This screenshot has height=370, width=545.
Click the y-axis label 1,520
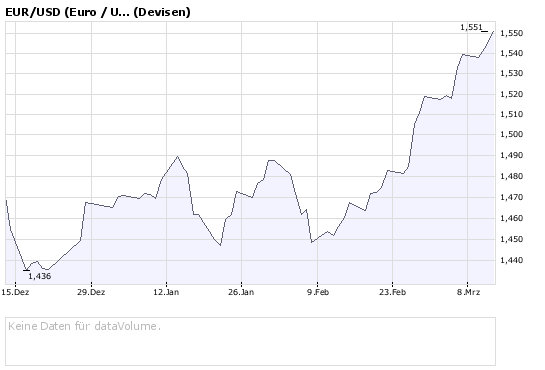coord(511,94)
